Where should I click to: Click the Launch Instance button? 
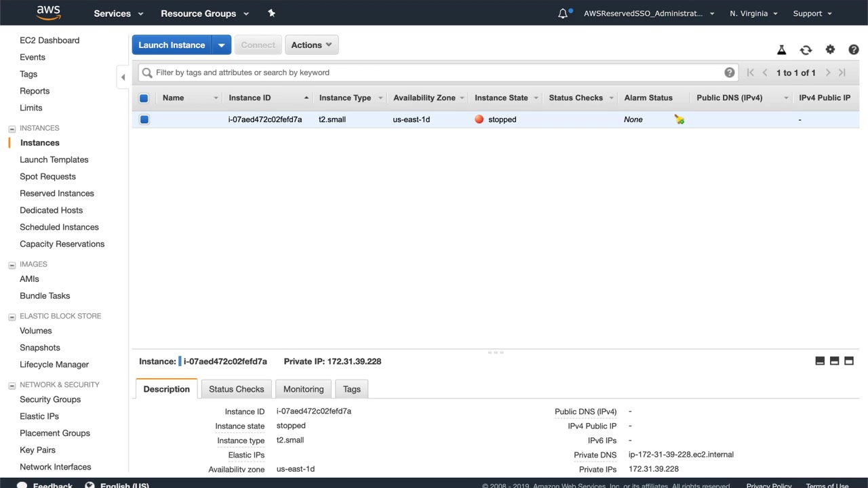(172, 45)
